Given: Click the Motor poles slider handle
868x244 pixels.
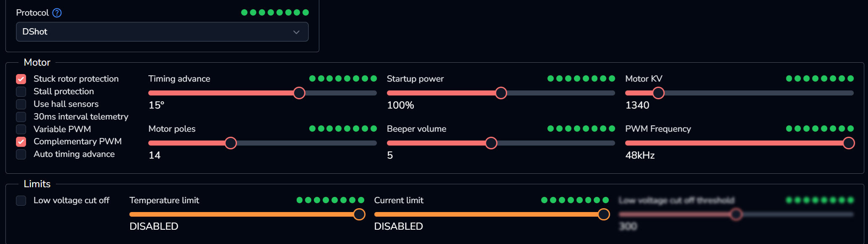Looking at the screenshot, I should pyautogui.click(x=231, y=143).
